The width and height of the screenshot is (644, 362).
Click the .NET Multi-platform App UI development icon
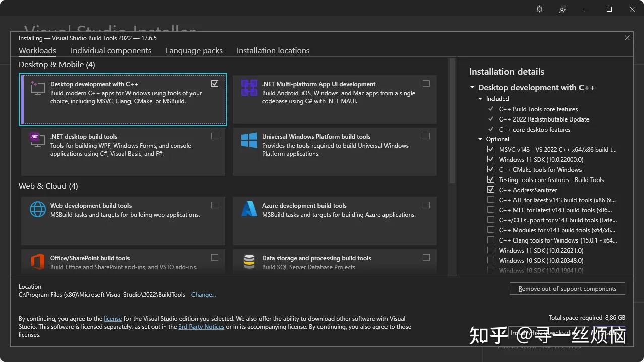click(249, 87)
